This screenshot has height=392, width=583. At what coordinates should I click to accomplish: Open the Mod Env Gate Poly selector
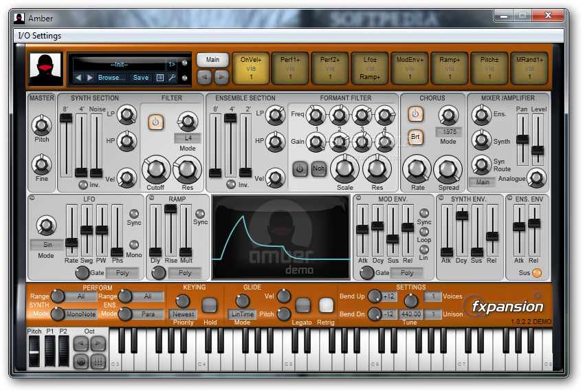point(407,273)
